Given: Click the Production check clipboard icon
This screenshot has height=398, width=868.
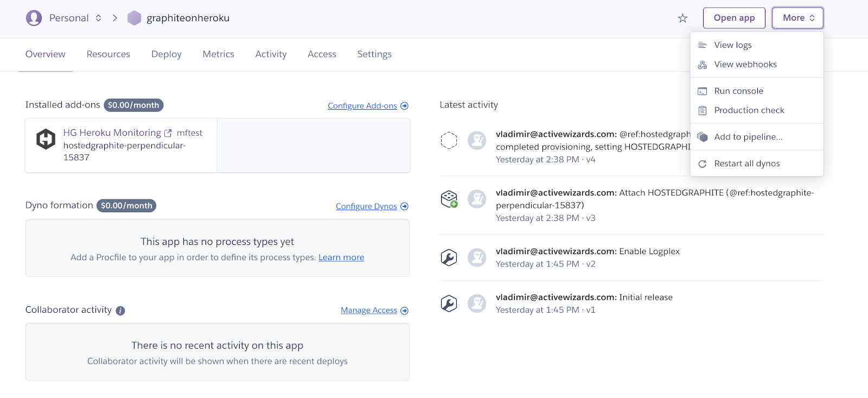Looking at the screenshot, I should [703, 110].
